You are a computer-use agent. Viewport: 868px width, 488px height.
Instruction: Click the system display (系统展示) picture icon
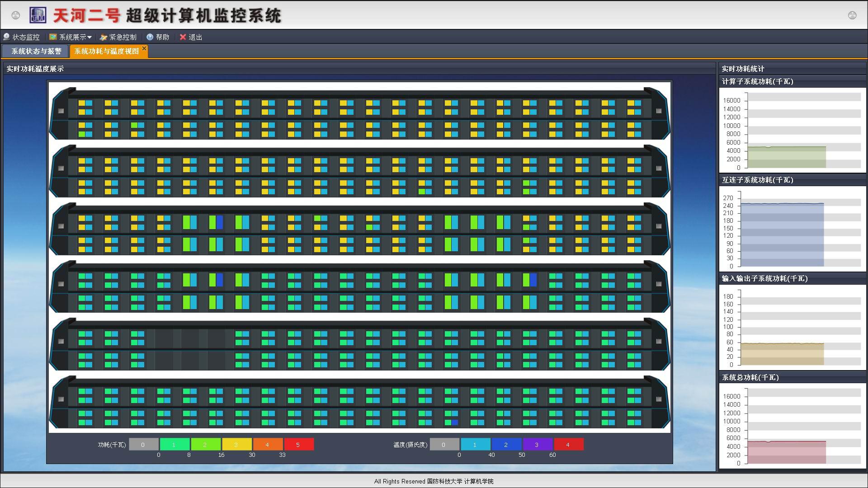pos(53,37)
